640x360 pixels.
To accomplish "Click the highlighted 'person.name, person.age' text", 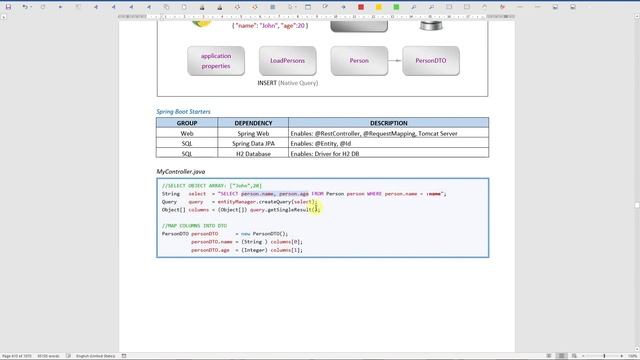I will pyautogui.click(x=275, y=194).
